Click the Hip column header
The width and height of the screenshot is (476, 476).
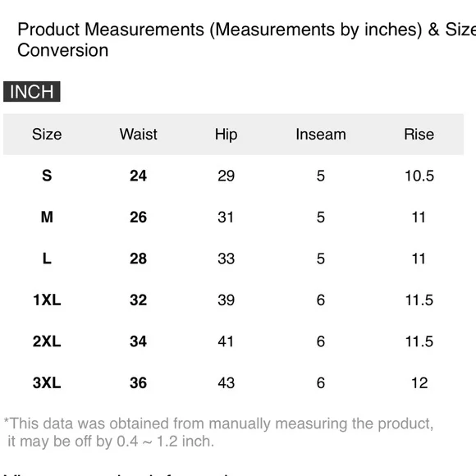(226, 135)
